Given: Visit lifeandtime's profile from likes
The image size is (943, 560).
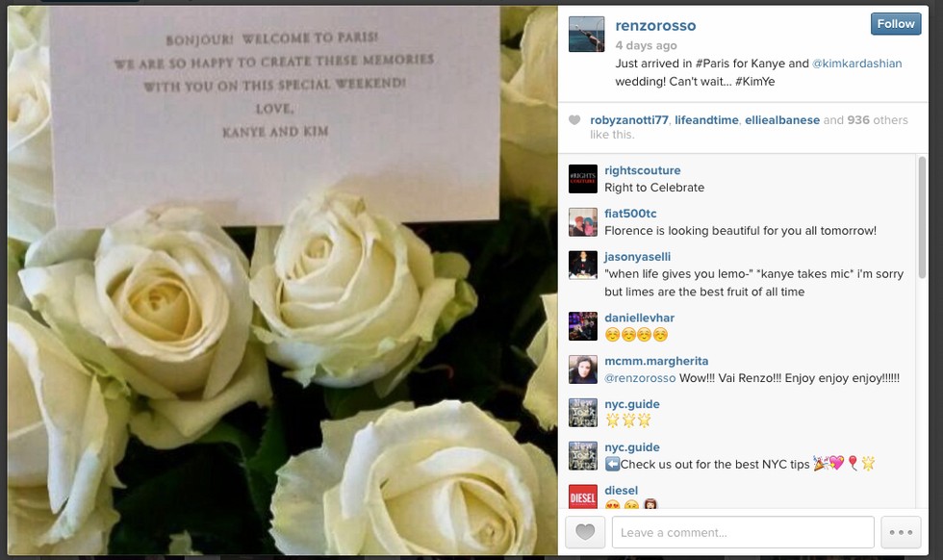Looking at the screenshot, I should 706,119.
